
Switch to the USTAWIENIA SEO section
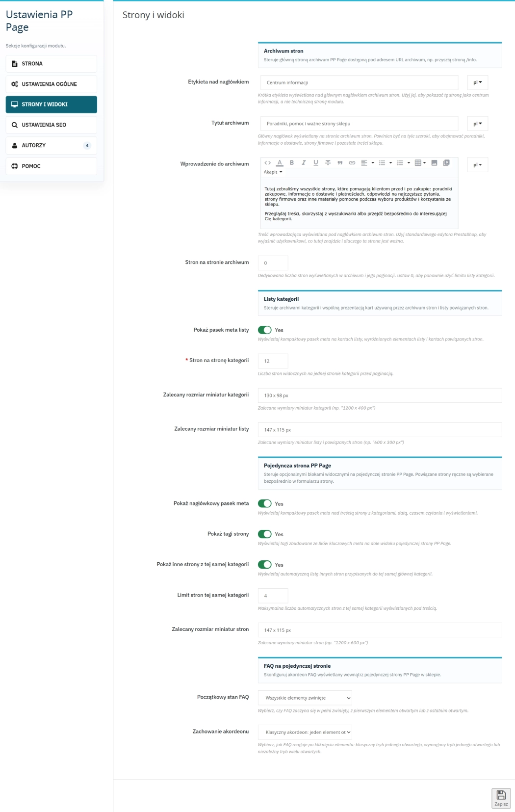51,124
